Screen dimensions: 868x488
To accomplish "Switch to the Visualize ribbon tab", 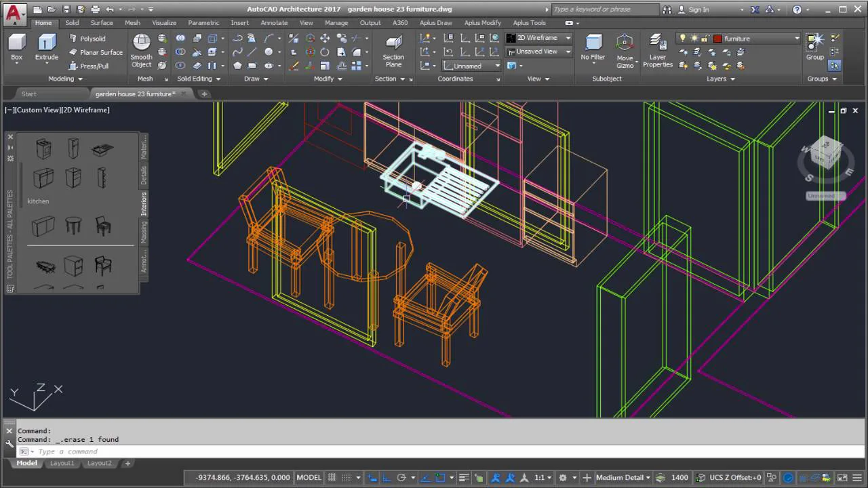I will click(x=164, y=22).
